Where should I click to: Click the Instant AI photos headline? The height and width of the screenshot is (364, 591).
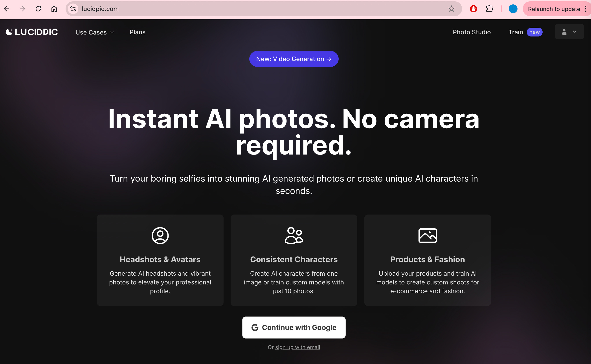tap(294, 132)
